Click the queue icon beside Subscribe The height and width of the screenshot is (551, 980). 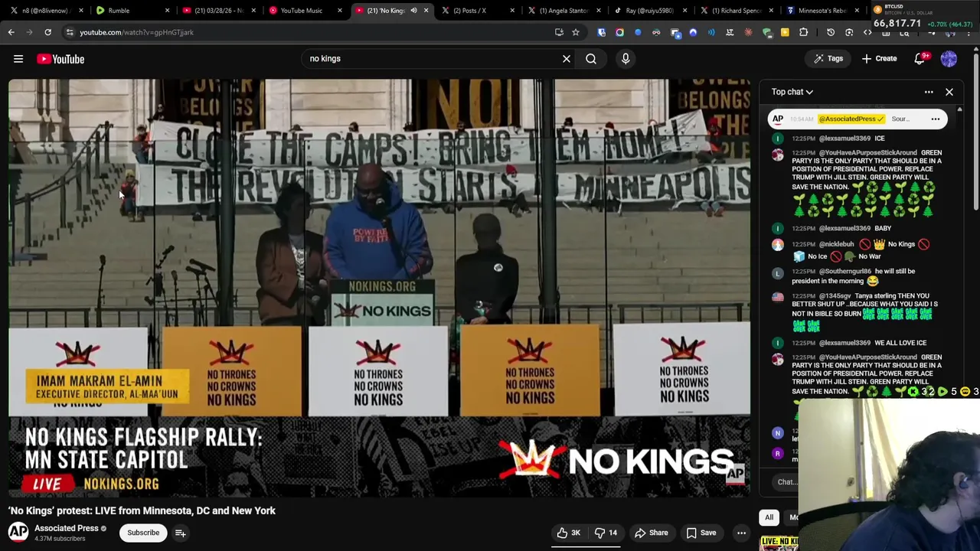181,533
